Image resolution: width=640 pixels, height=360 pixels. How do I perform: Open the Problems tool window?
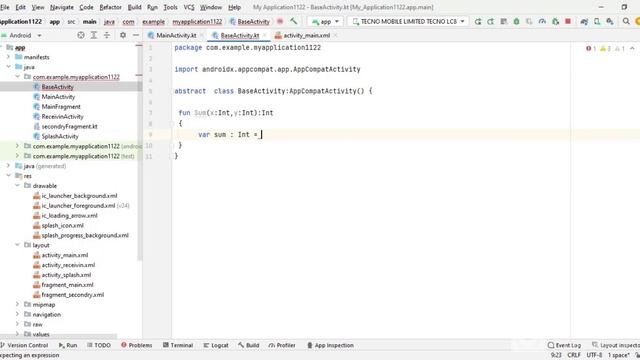pos(136,345)
